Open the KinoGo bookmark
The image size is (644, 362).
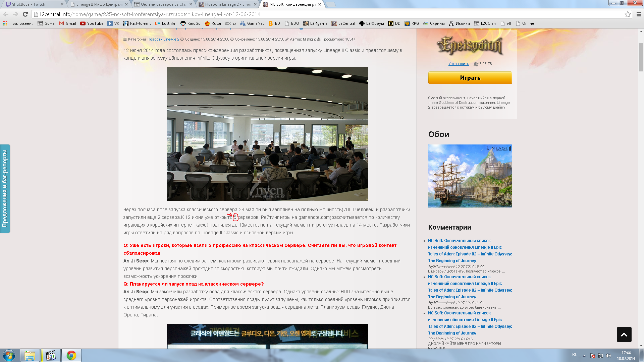tap(191, 23)
